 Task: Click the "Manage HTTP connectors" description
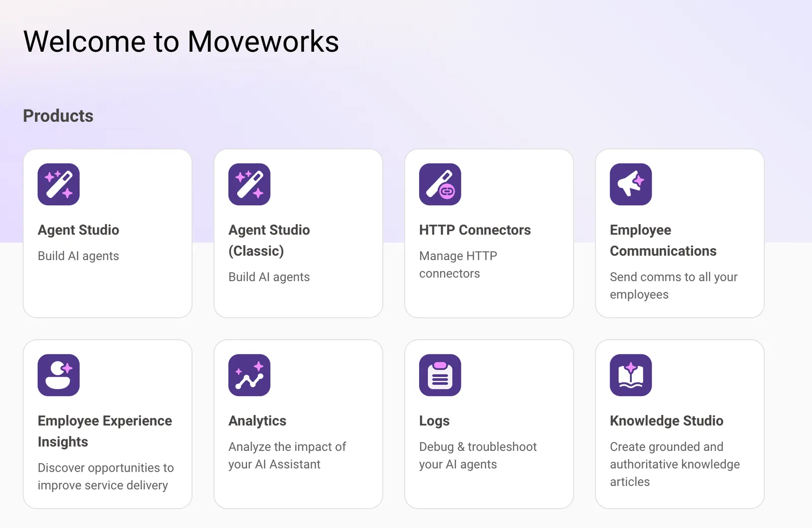coord(458,265)
